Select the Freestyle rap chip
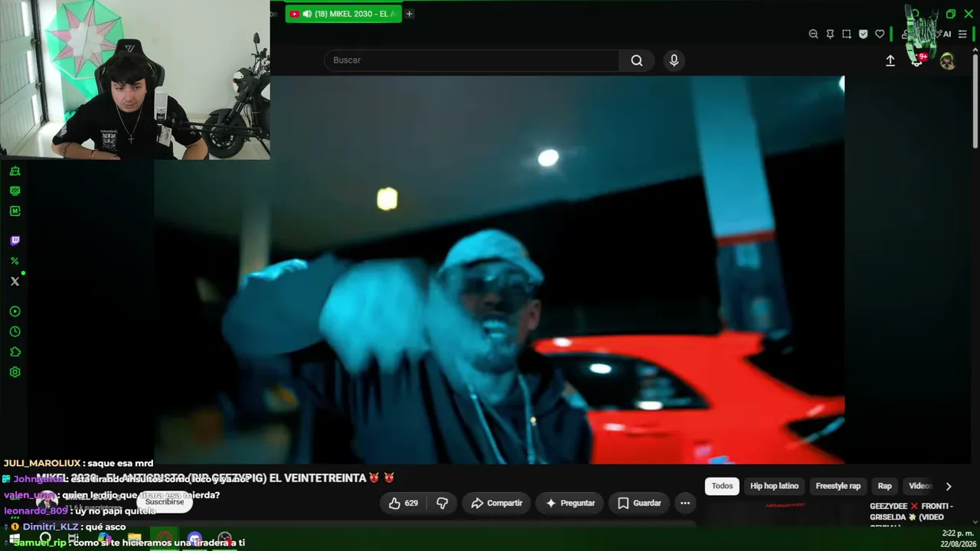Viewport: 980px width, 551px height. 838,486
